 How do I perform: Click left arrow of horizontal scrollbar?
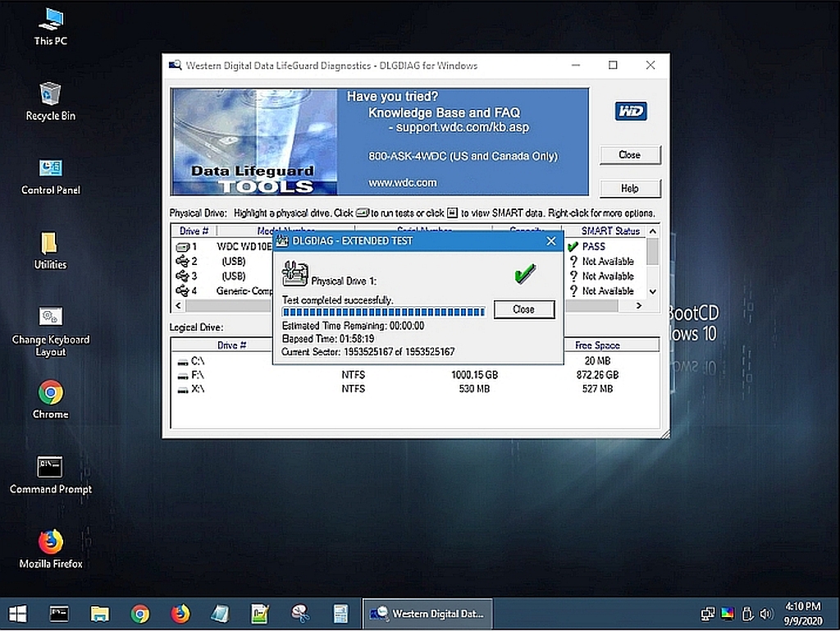pyautogui.click(x=178, y=305)
